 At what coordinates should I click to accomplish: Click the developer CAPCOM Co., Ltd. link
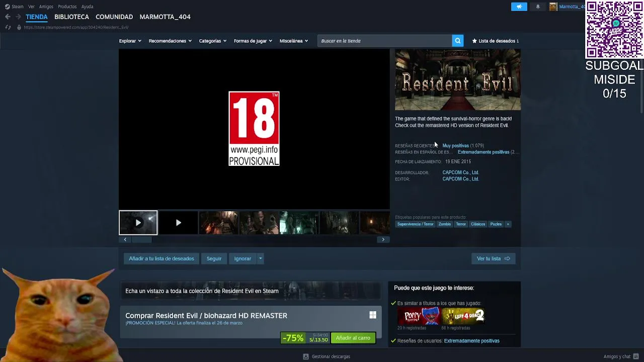[x=460, y=172]
